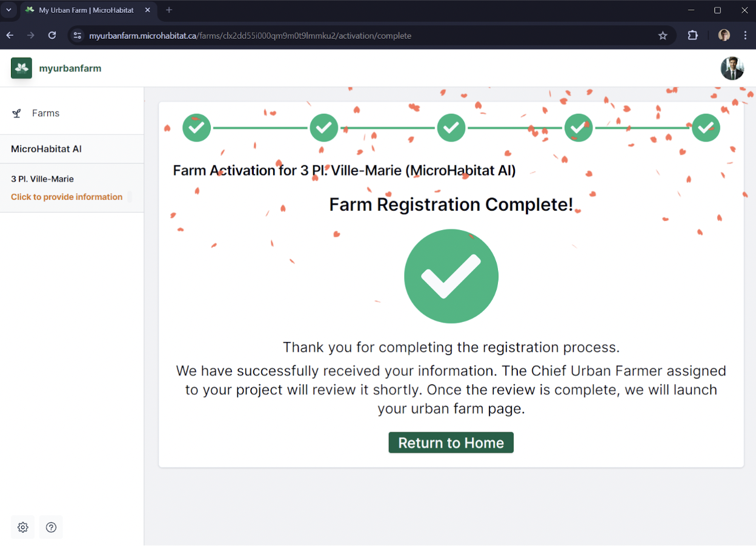Click the Farms sprout icon in sidebar

coord(17,113)
